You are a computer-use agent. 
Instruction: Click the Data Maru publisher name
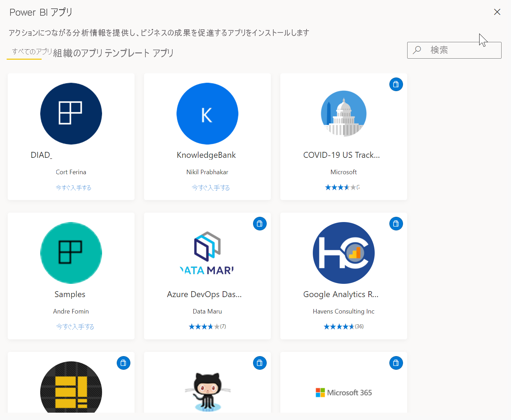click(x=207, y=311)
